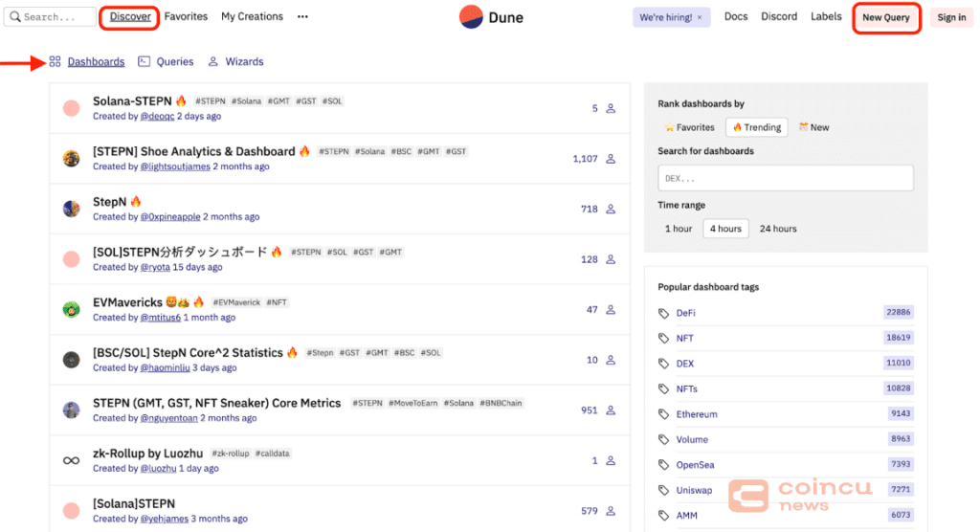Open @lightsoutjames profile link

[175, 166]
